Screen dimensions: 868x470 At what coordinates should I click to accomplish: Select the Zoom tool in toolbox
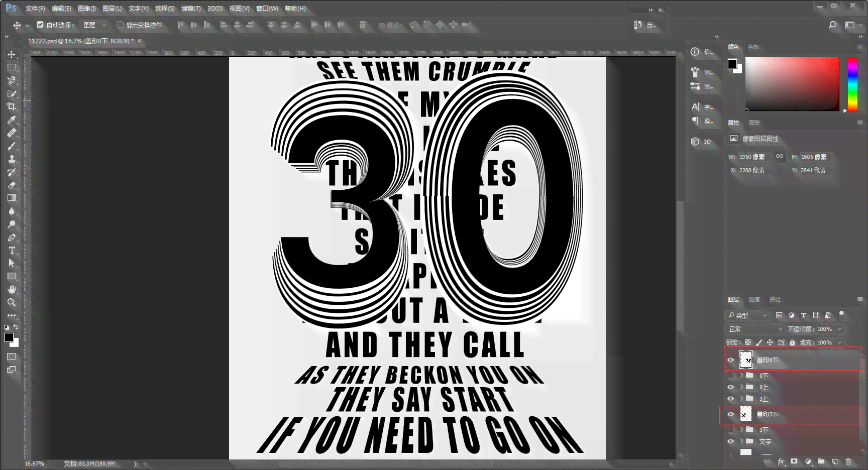[x=12, y=302]
